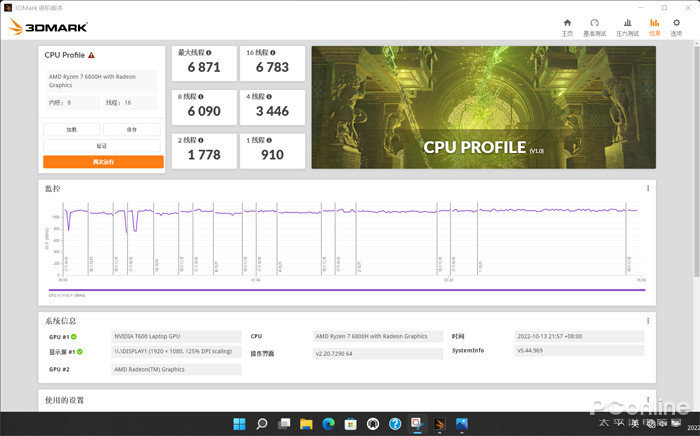This screenshot has width=700, height=436.
Task: Click the threads count 16 field
Action: 130,103
